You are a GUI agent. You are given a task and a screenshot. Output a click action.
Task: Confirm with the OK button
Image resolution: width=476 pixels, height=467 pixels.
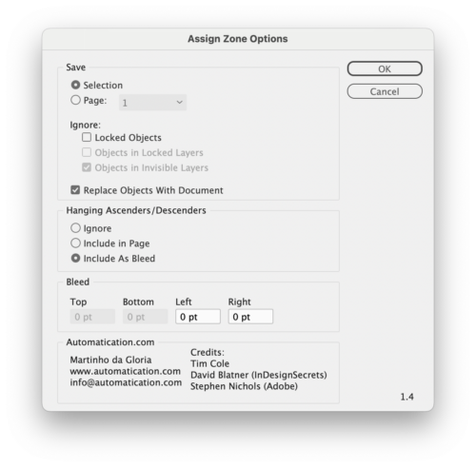[x=385, y=68]
